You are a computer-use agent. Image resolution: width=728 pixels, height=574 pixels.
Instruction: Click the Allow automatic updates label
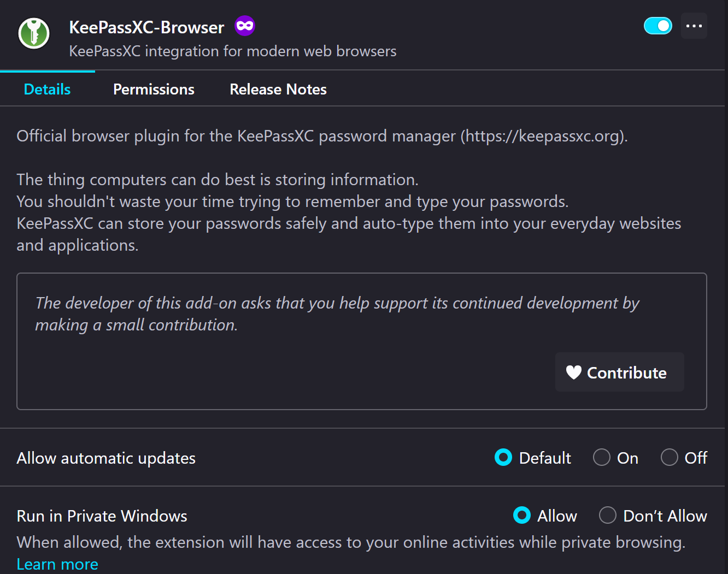(106, 458)
